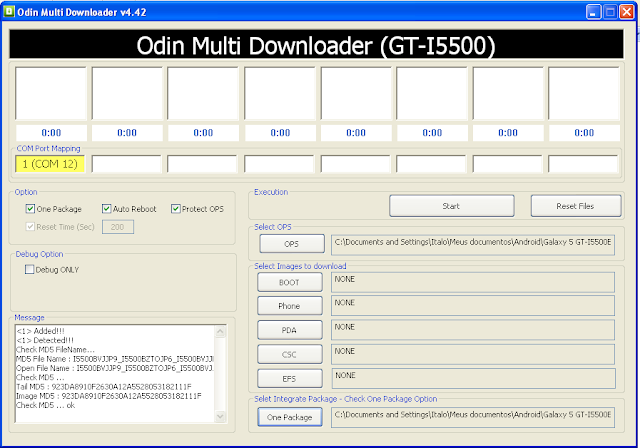Screen dimensions: 640x448
Task: Click the PDA image button
Action: click(x=289, y=330)
